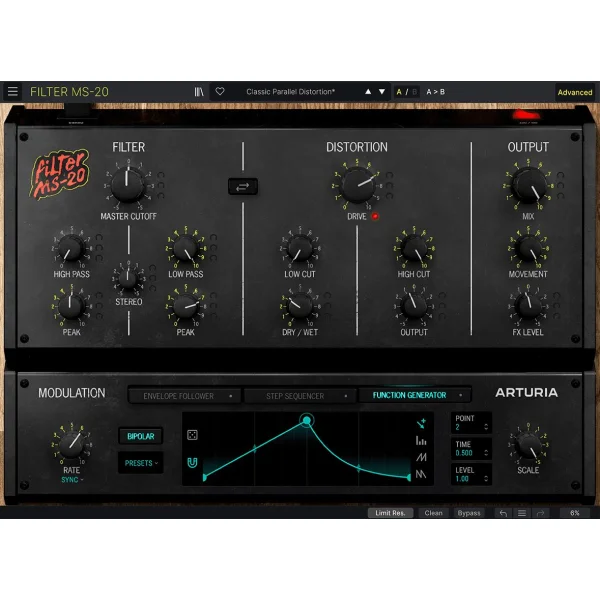This screenshot has width=600, height=600.
Task: Toggle Bypass in the bottom bar
Action: pos(469,513)
